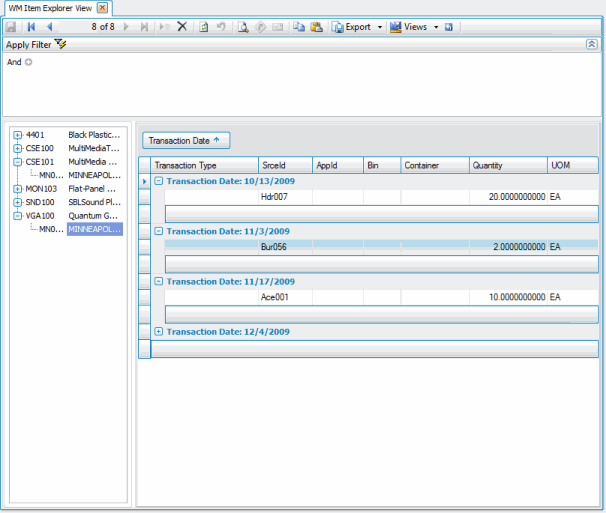Click the print preview icon in toolbar
The image size is (606, 513).
[x=244, y=27]
